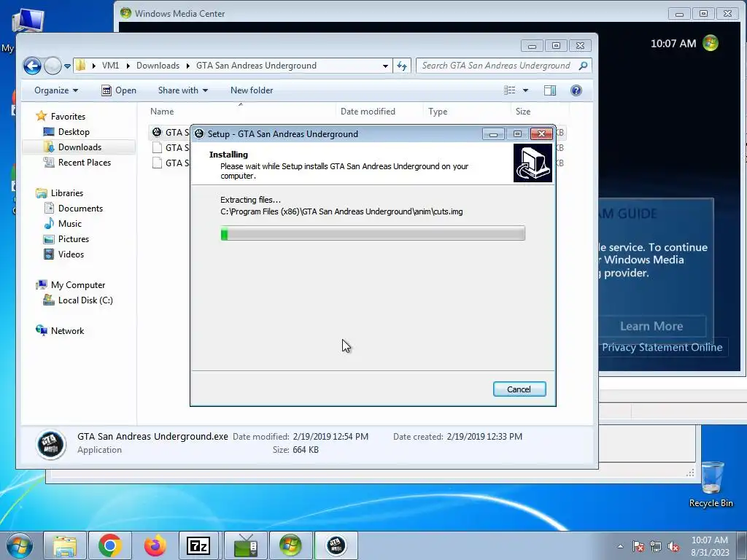Launch Google Chrome from the taskbar
The height and width of the screenshot is (560, 747).
click(110, 545)
